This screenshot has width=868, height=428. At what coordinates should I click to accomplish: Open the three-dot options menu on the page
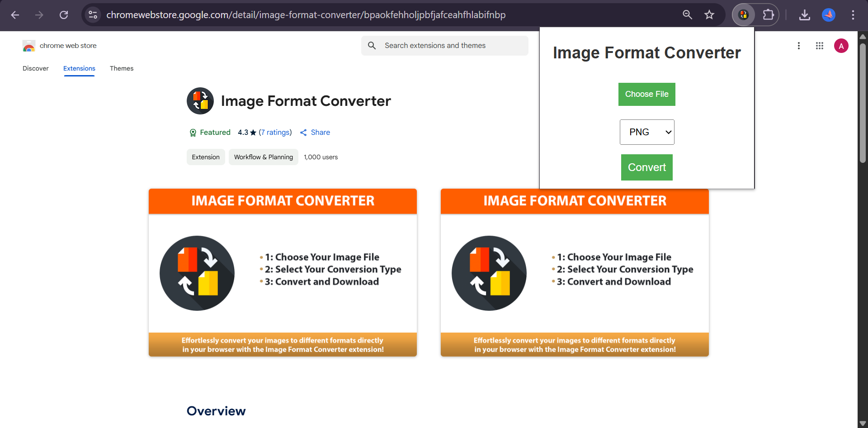point(798,45)
